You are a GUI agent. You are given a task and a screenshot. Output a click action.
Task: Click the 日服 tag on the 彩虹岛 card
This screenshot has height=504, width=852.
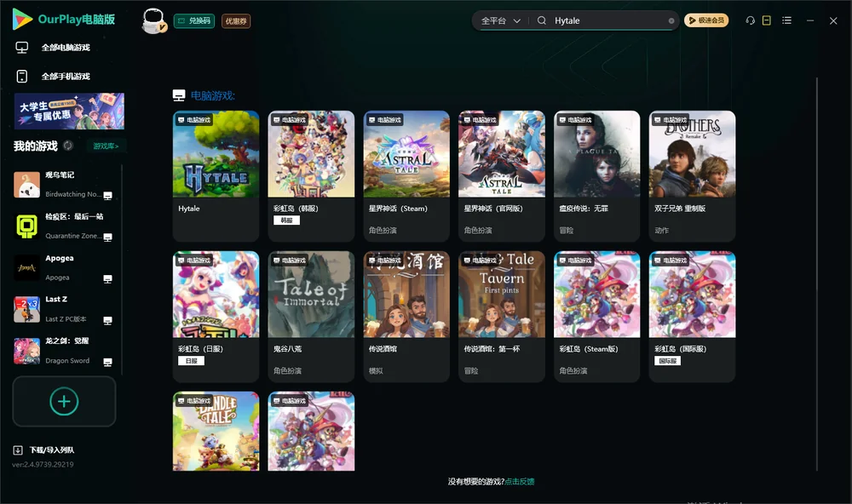(191, 361)
